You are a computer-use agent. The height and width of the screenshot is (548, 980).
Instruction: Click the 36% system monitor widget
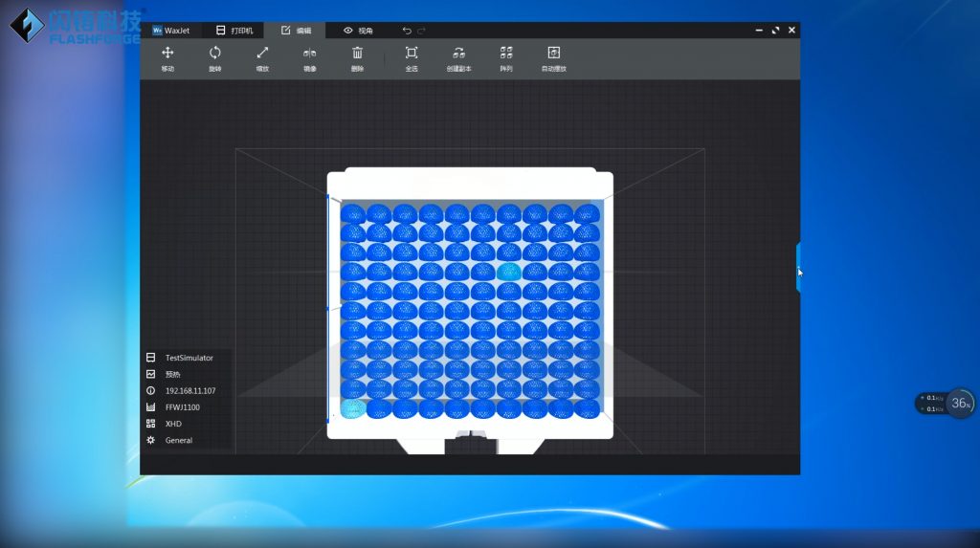coord(960,403)
